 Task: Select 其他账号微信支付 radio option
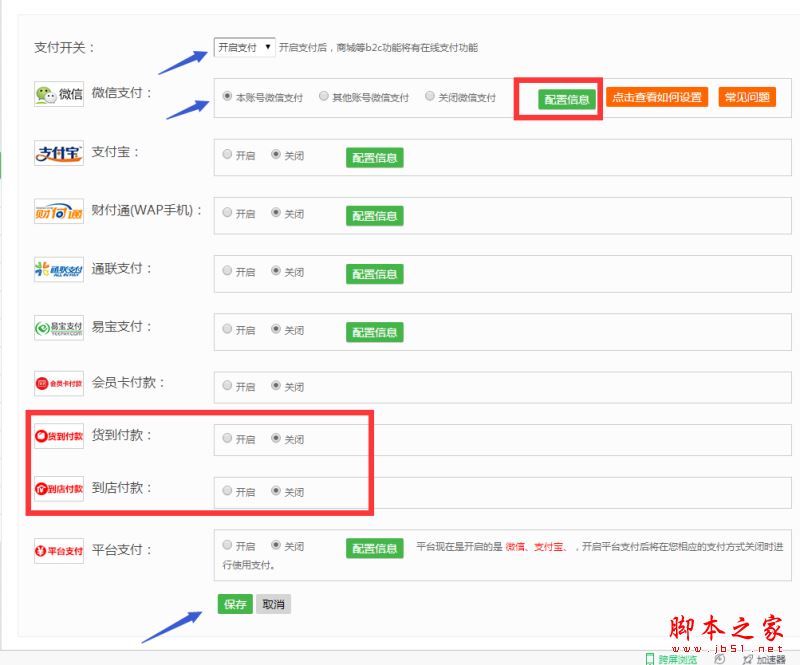click(323, 96)
